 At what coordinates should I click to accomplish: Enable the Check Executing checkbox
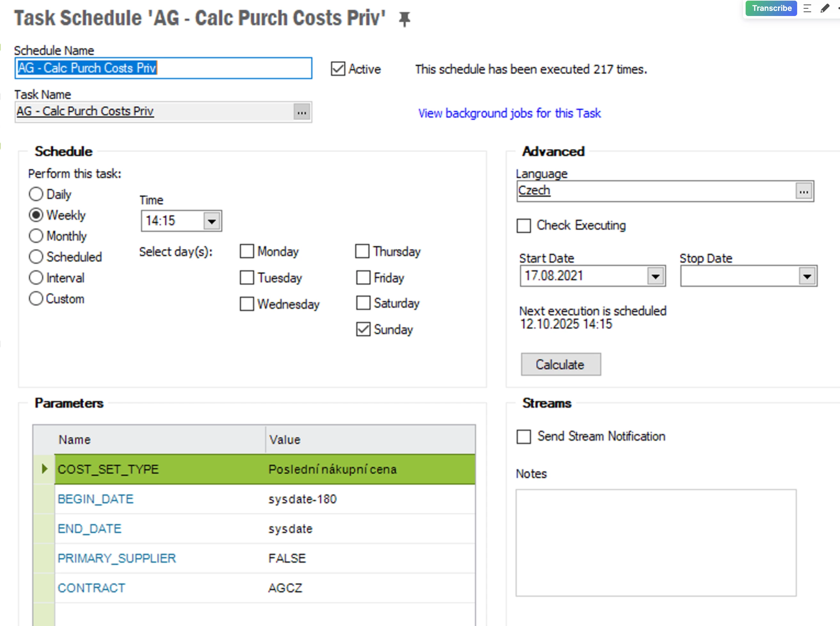524,225
